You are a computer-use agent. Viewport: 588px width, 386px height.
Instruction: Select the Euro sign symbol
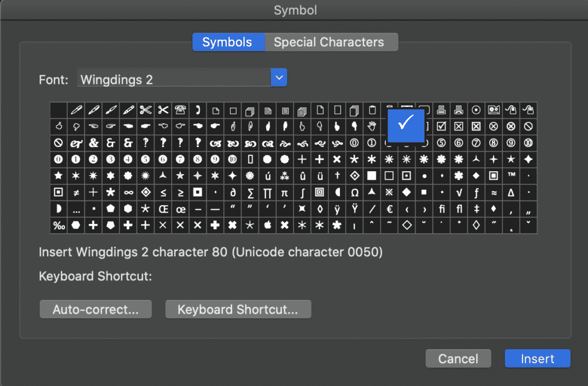click(389, 209)
